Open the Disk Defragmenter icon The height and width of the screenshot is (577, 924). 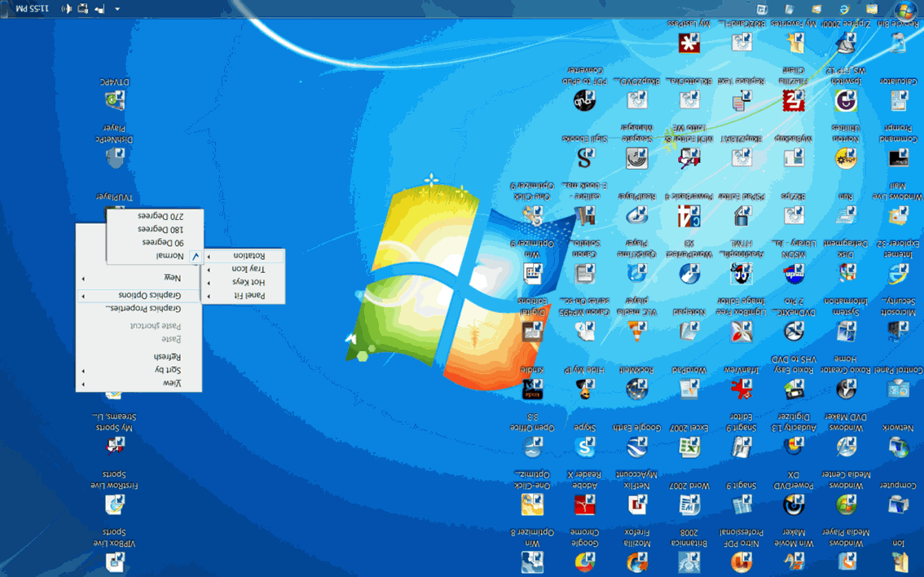pos(846,274)
